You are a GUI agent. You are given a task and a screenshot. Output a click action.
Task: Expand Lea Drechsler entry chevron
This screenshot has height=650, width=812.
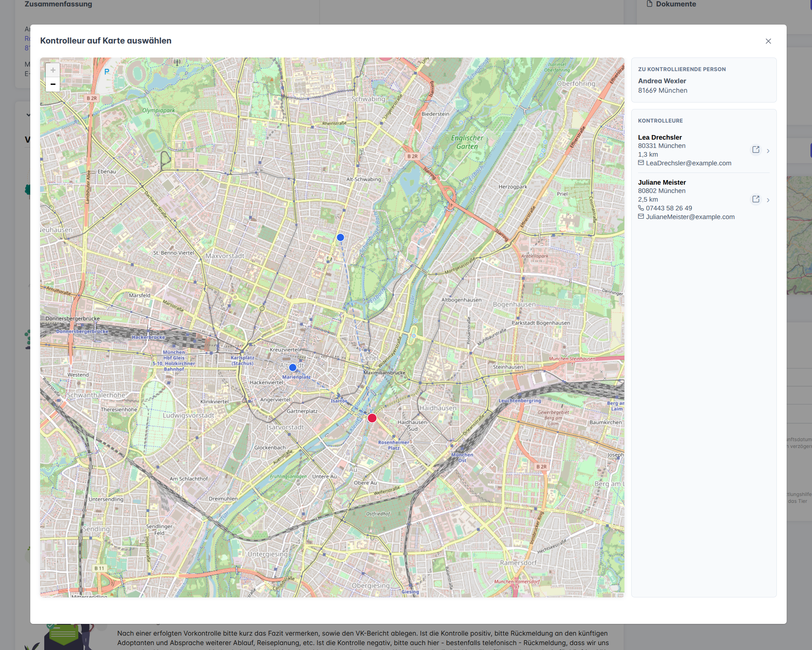click(768, 151)
